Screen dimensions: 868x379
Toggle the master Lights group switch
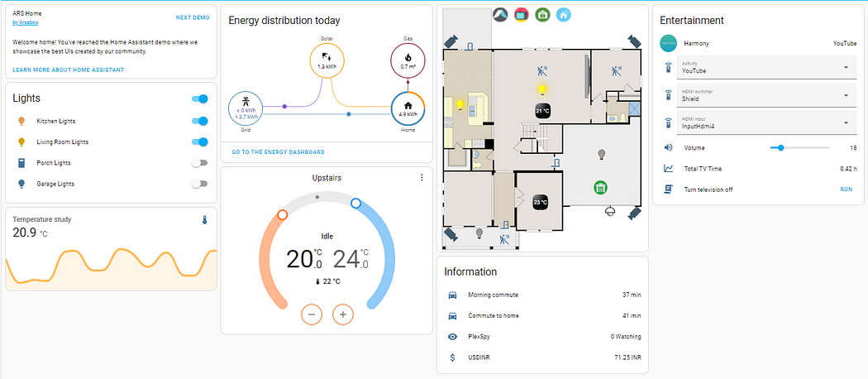coord(200,98)
